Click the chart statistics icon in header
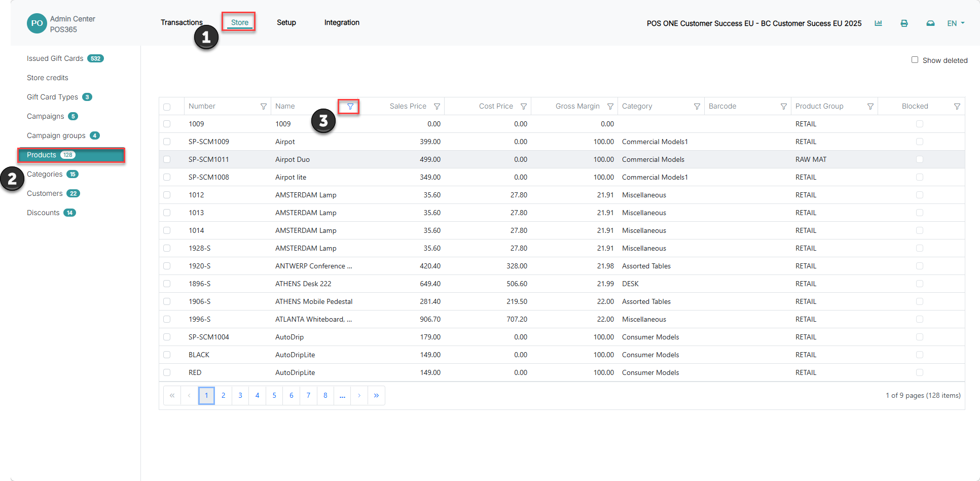Screen dimensions: 980x481 [x=878, y=23]
